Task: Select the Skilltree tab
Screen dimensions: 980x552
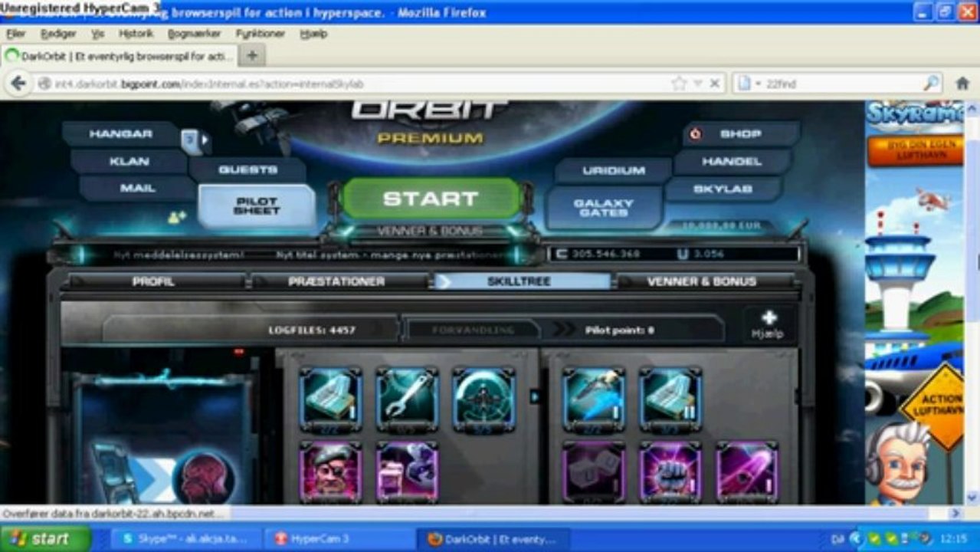Action: (x=521, y=281)
